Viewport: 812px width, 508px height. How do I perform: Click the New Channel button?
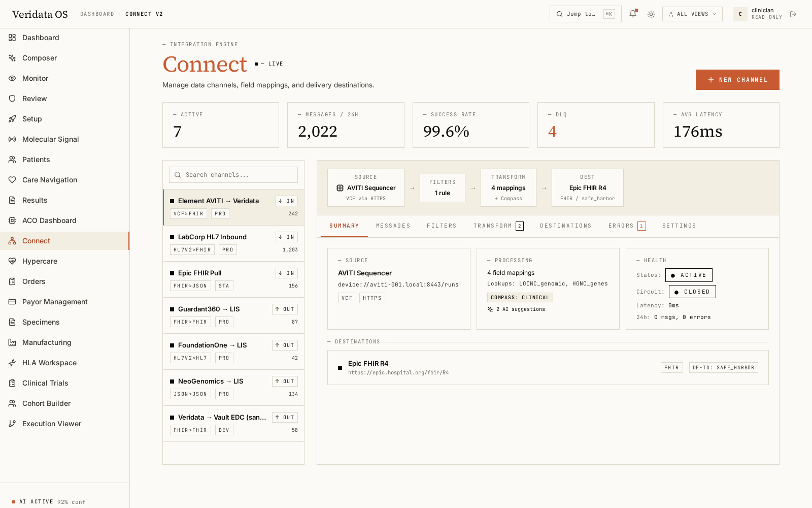coord(737,80)
